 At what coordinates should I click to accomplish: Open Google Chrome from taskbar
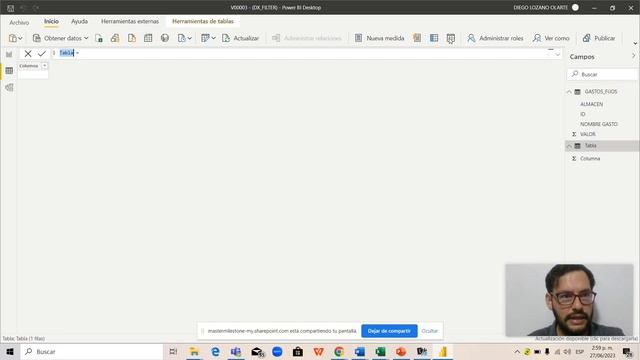point(339,351)
